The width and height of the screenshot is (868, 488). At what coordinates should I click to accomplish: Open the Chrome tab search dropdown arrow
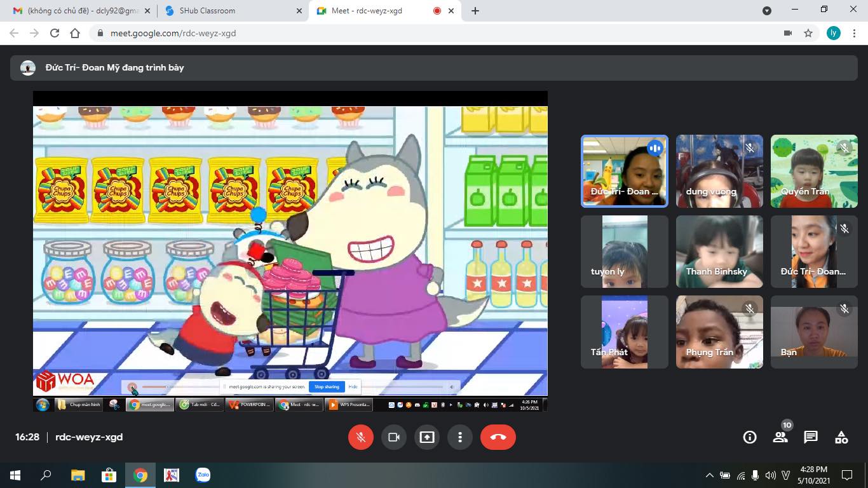(x=767, y=11)
